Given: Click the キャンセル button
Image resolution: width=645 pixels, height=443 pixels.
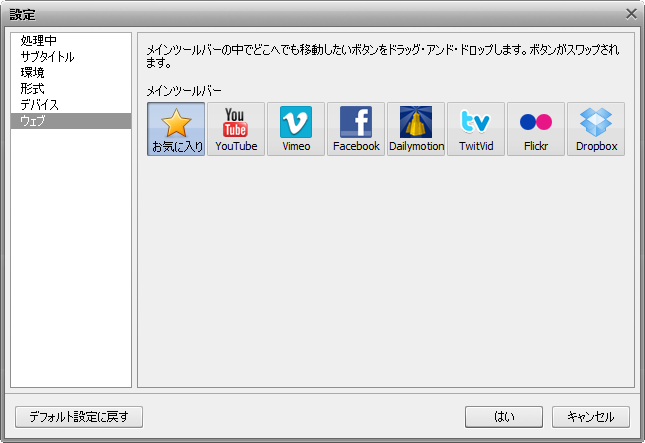Looking at the screenshot, I should pos(591,417).
